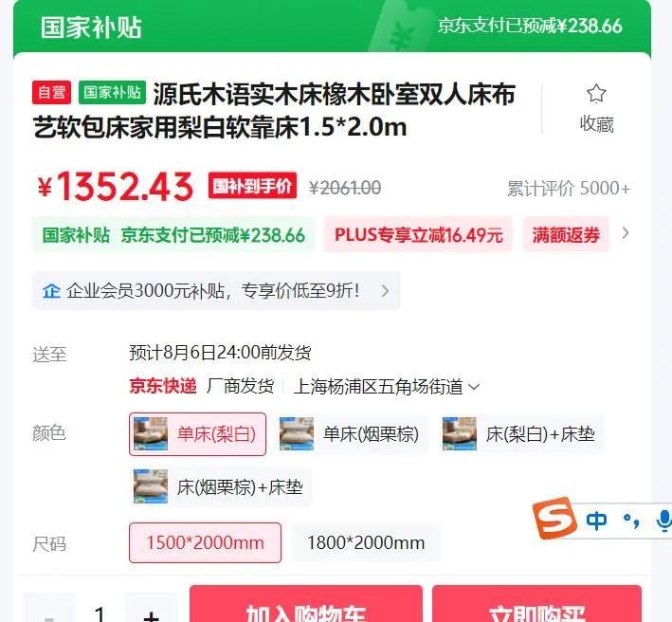Viewport: 672px width, 622px height.
Task: Click 满额返券 promotion tag
Action: click(x=566, y=234)
